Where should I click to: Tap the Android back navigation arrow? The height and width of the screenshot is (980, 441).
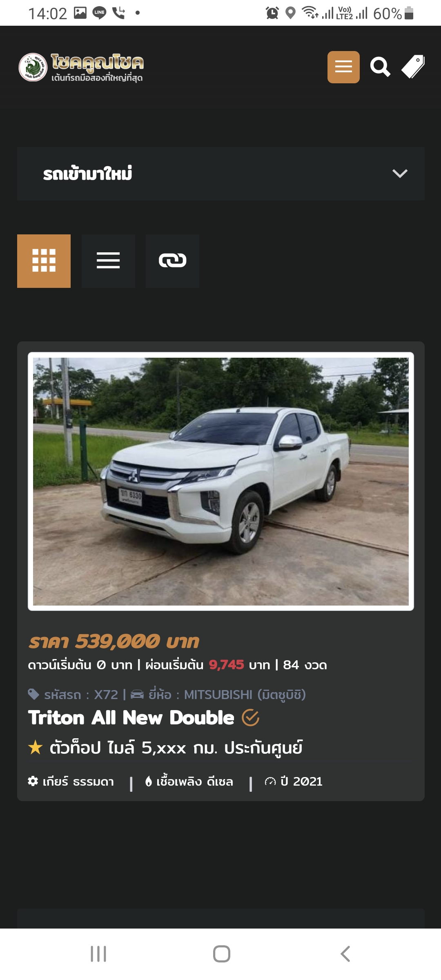pyautogui.click(x=345, y=954)
